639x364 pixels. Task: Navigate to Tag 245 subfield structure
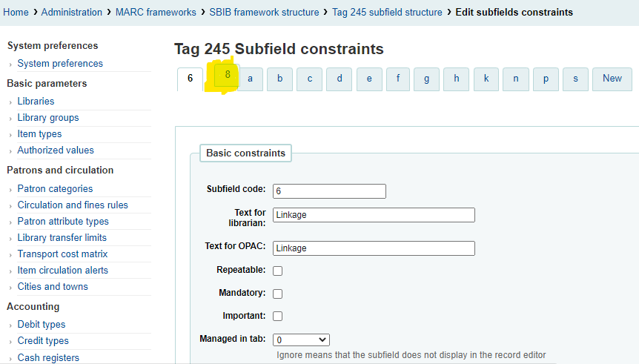point(387,12)
